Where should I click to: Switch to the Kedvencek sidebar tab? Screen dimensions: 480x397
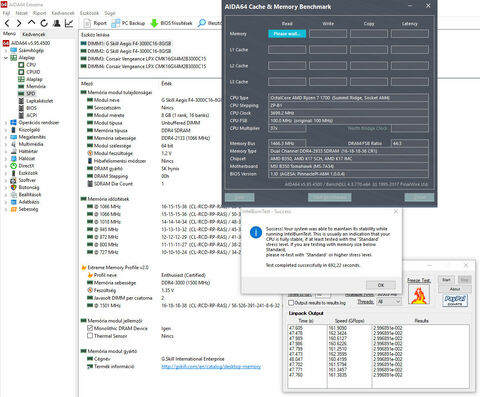coord(34,34)
